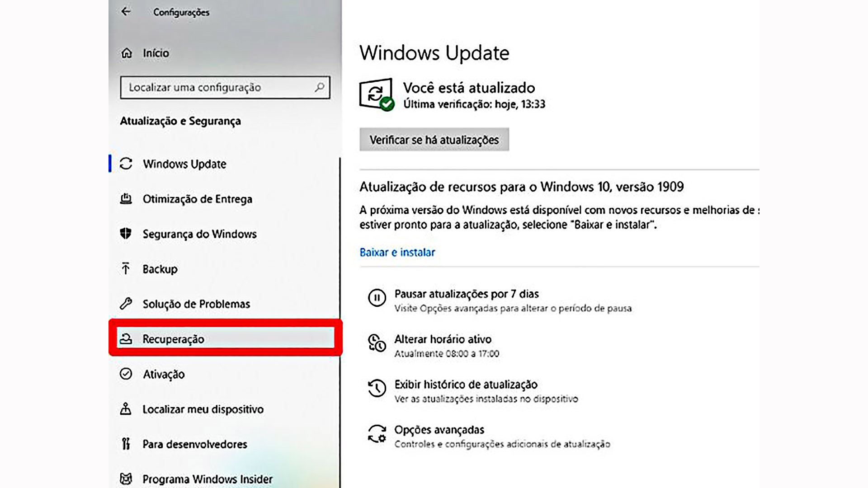The height and width of the screenshot is (488, 868).
Task: Open Para desenvolvedores section
Action: click(195, 444)
